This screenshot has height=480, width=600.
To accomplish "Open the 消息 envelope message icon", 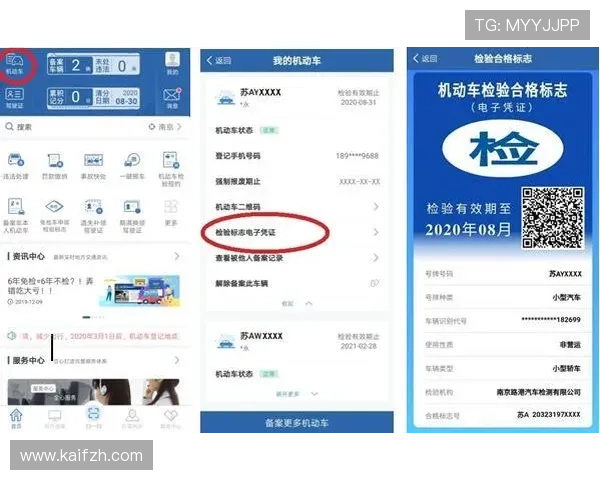I will (x=172, y=98).
